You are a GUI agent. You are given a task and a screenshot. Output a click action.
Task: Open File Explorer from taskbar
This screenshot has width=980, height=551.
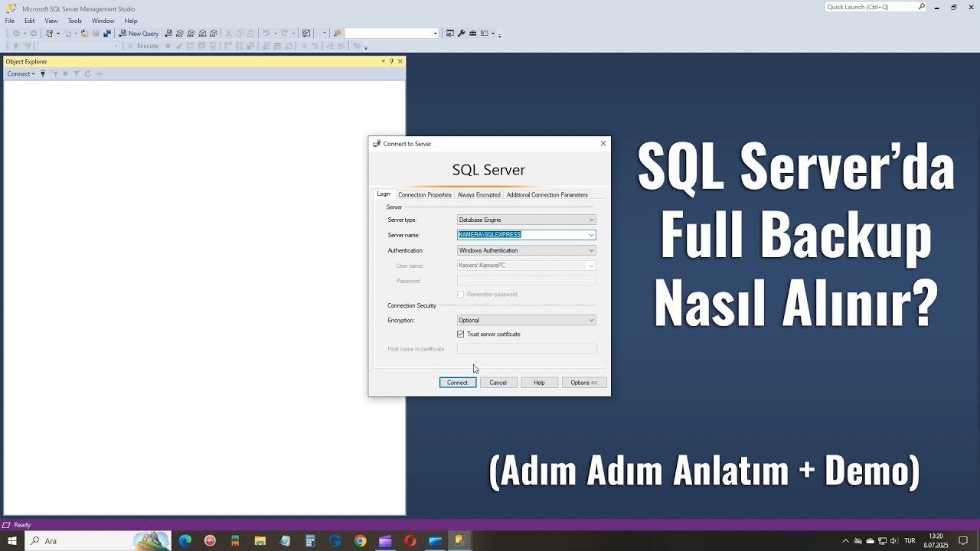260,541
